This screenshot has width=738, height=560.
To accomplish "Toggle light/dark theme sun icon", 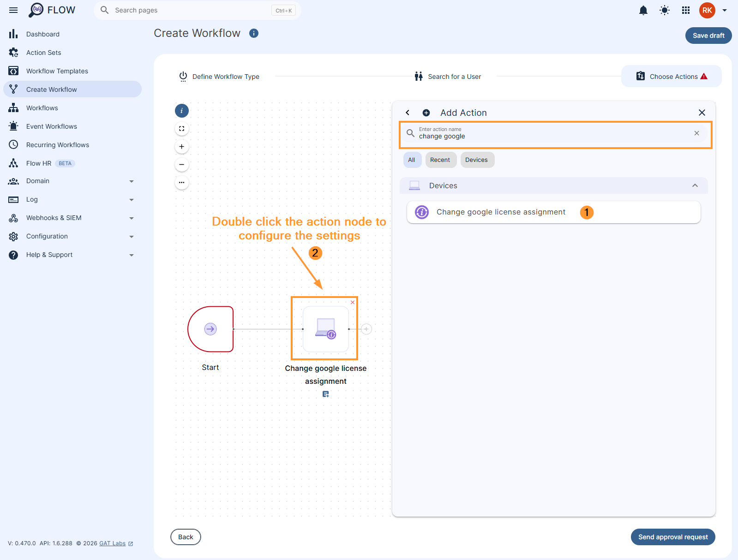I will [664, 10].
